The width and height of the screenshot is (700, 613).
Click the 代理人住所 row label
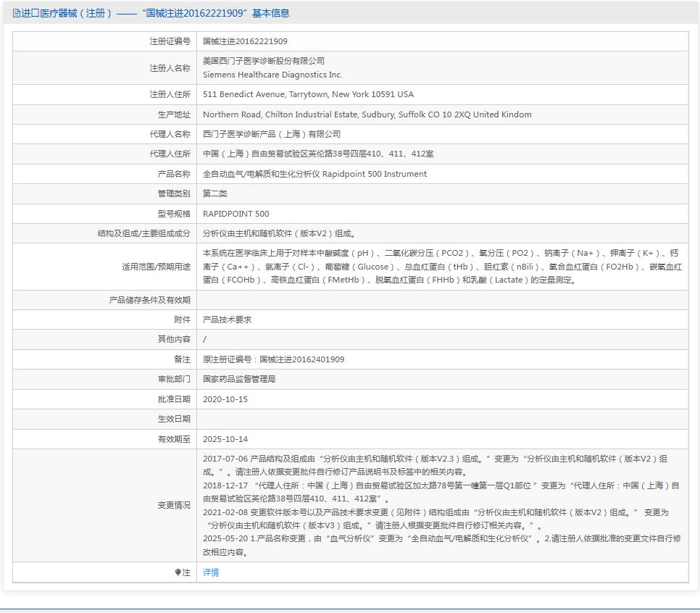coord(170,154)
